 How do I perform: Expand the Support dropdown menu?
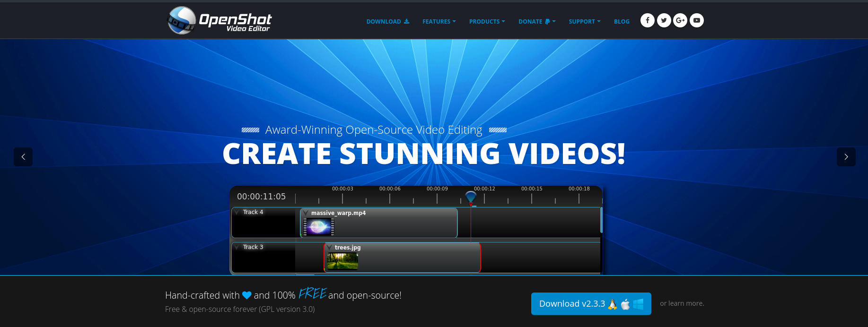pyautogui.click(x=584, y=22)
